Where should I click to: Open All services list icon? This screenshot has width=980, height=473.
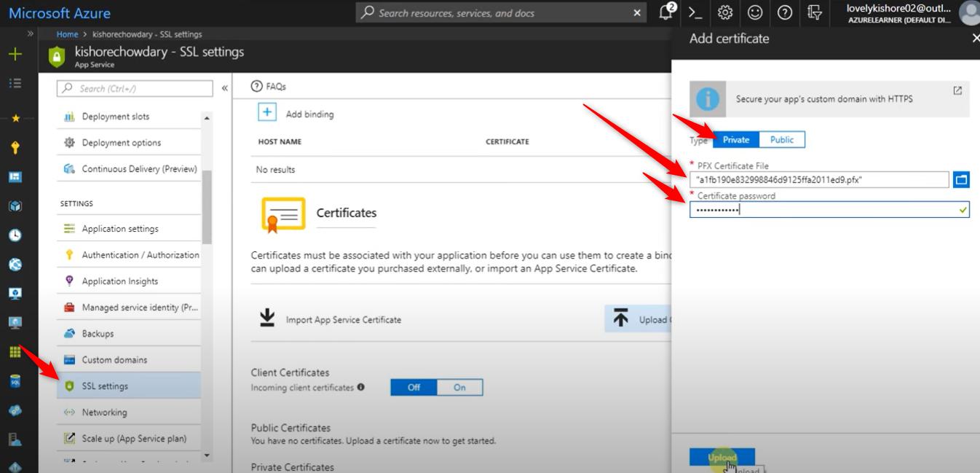click(x=15, y=83)
